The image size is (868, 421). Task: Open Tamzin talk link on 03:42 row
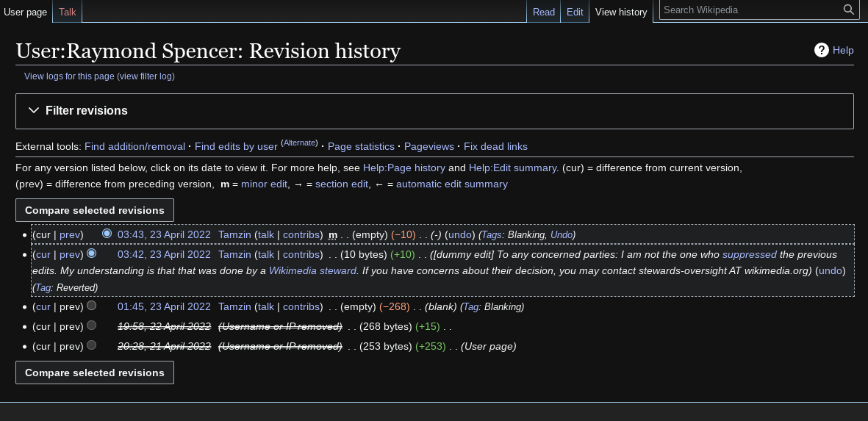[x=266, y=254]
